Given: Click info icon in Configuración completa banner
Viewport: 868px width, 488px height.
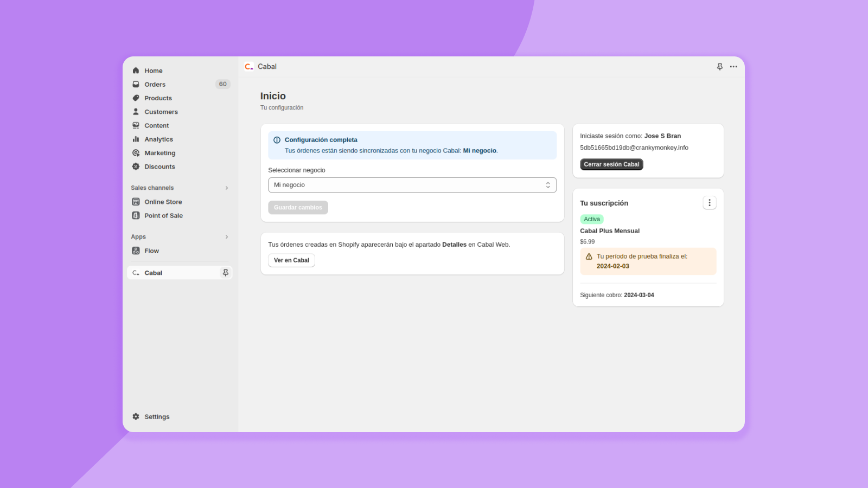Looking at the screenshot, I should (x=277, y=140).
